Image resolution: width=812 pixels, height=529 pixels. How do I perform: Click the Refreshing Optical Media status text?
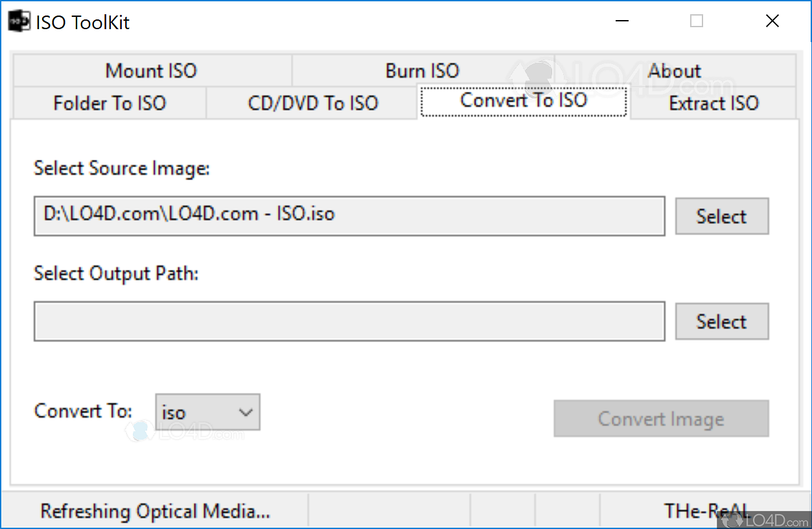coord(155,512)
